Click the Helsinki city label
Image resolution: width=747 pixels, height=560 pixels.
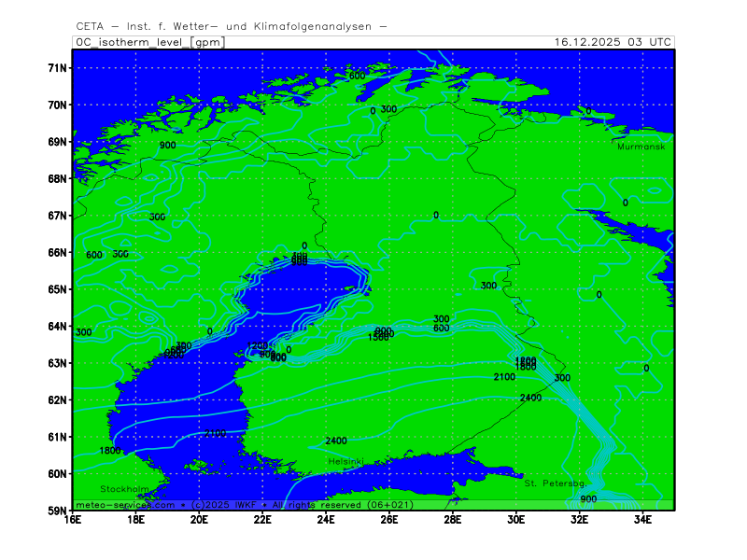pos(345,462)
